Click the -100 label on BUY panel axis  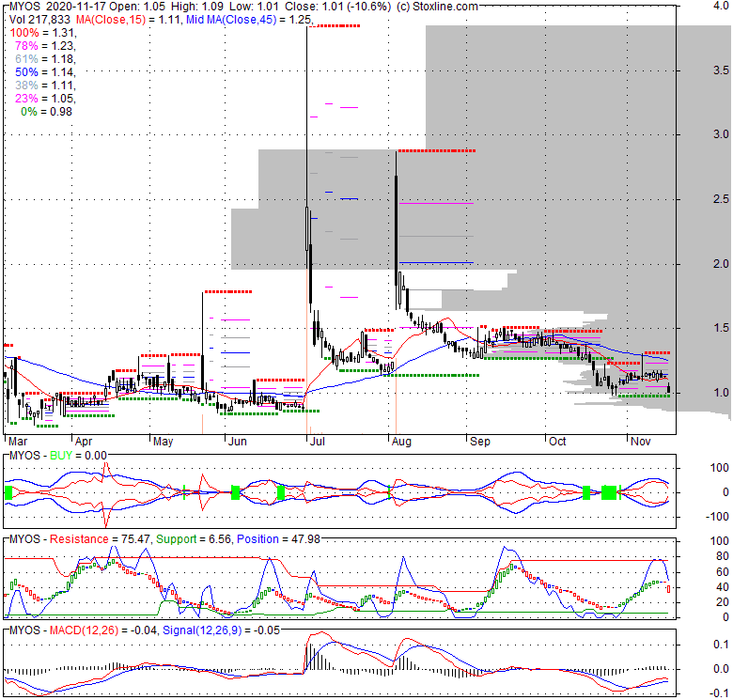[719, 517]
